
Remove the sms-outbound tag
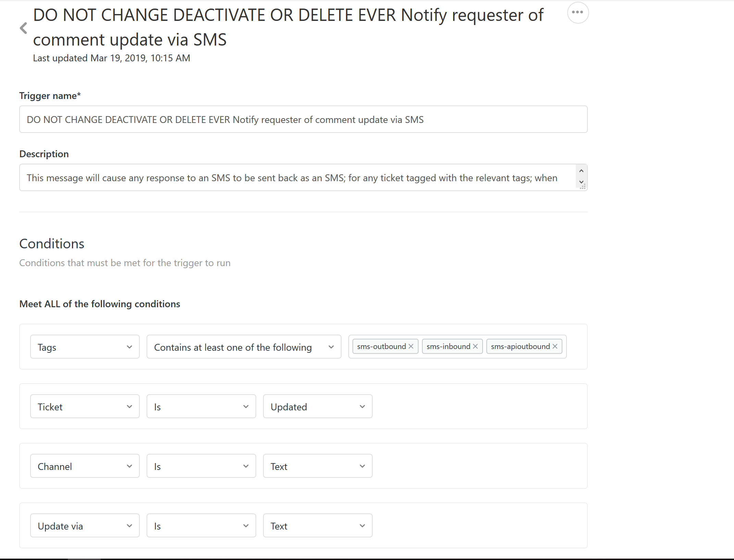(411, 346)
